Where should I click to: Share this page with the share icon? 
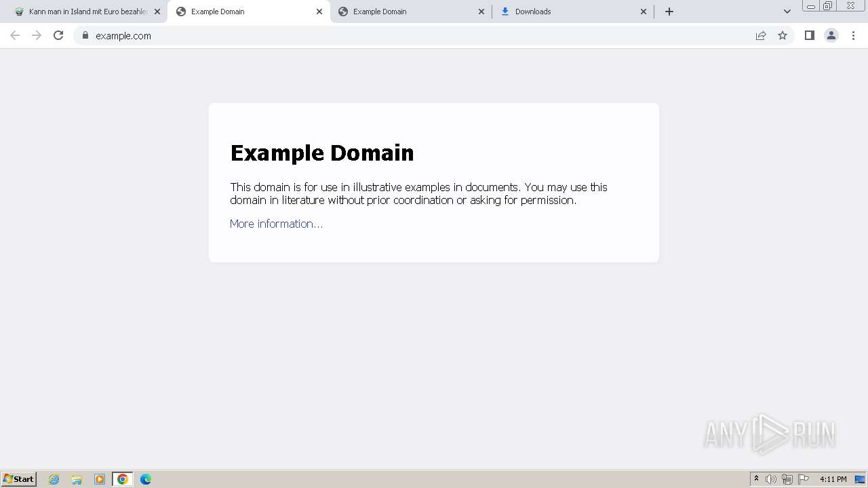(761, 35)
